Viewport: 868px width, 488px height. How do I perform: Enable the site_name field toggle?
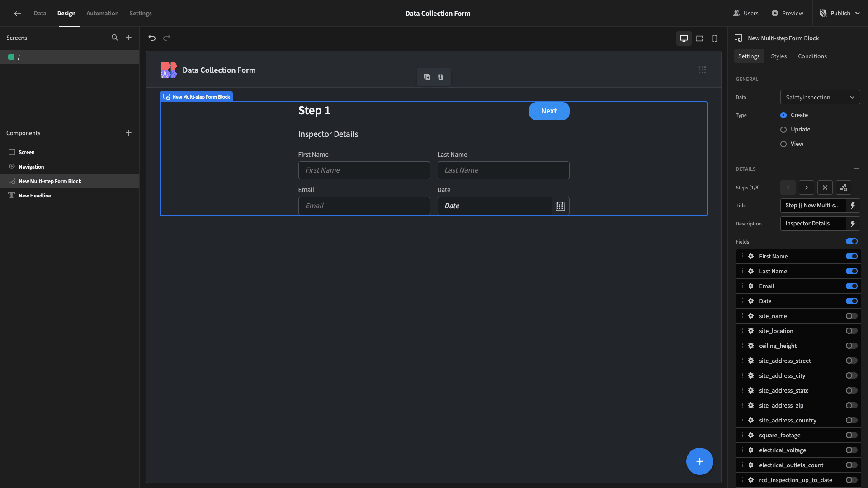click(x=851, y=316)
